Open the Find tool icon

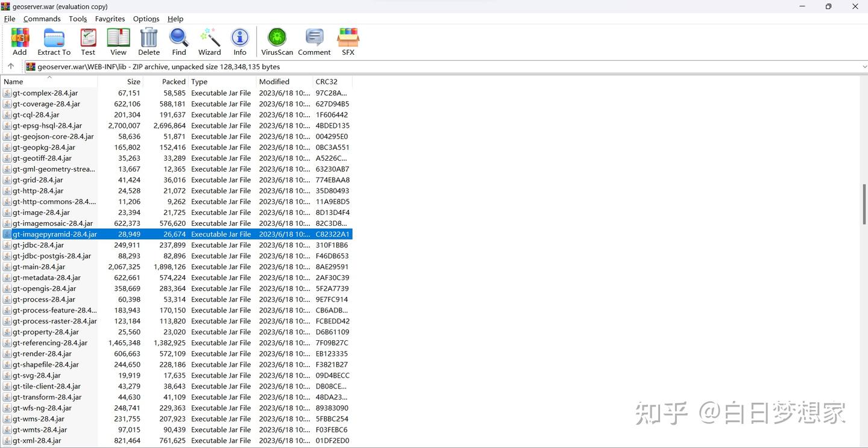tap(178, 39)
